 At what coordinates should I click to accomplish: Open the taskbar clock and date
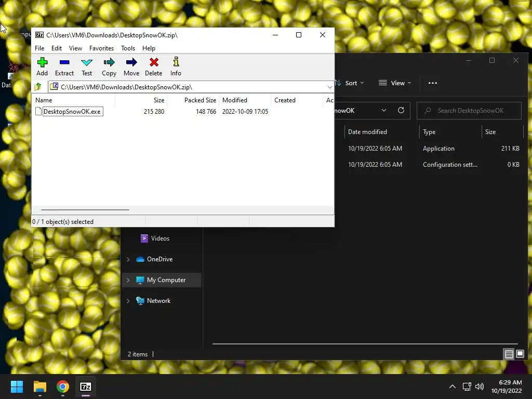tap(507, 387)
